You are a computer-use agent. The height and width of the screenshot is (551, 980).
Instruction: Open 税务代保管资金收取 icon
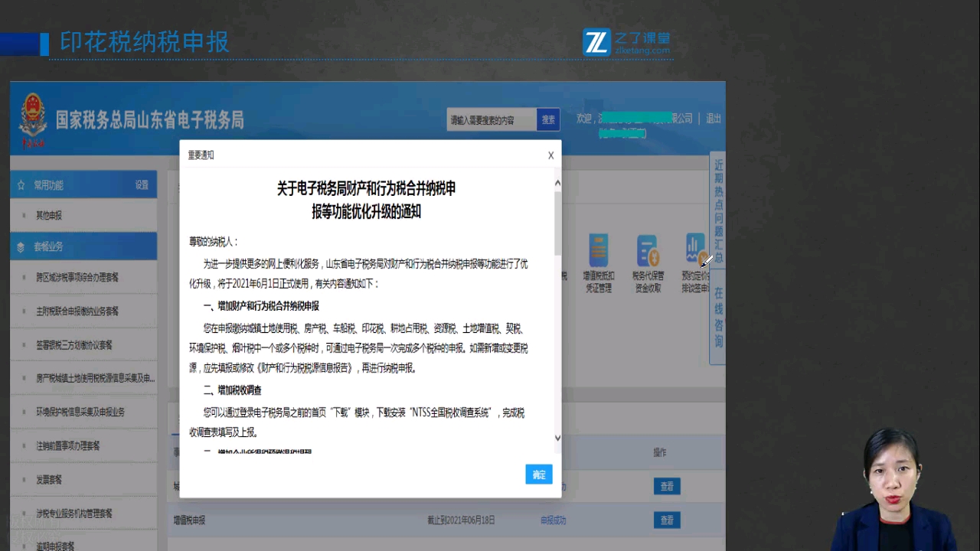pos(648,264)
